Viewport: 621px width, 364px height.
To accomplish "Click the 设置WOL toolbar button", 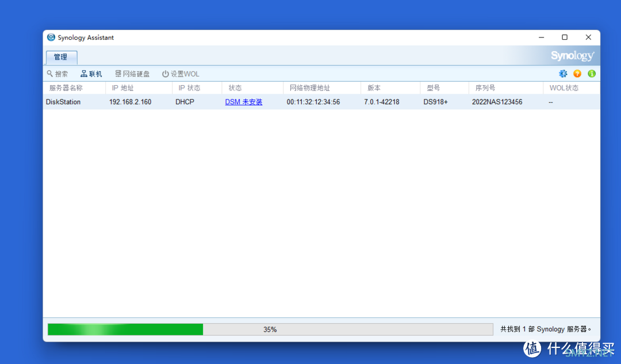I will (181, 74).
